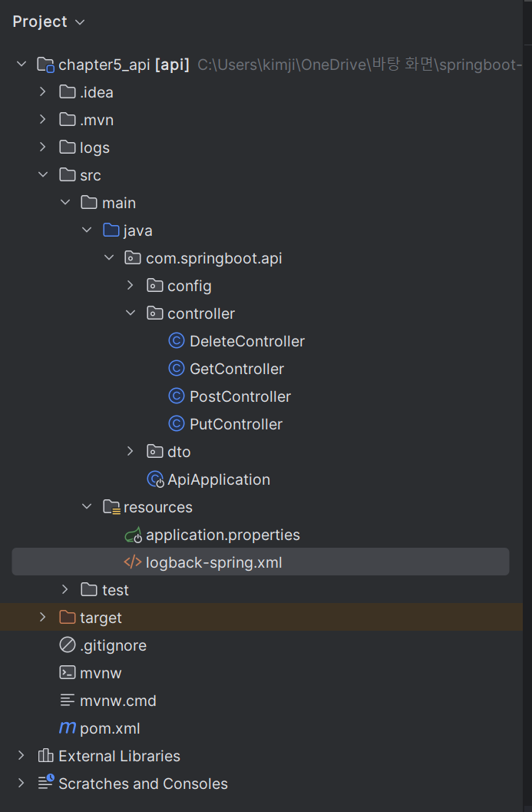532x812 pixels.
Task: Select PostController class file
Action: (240, 396)
